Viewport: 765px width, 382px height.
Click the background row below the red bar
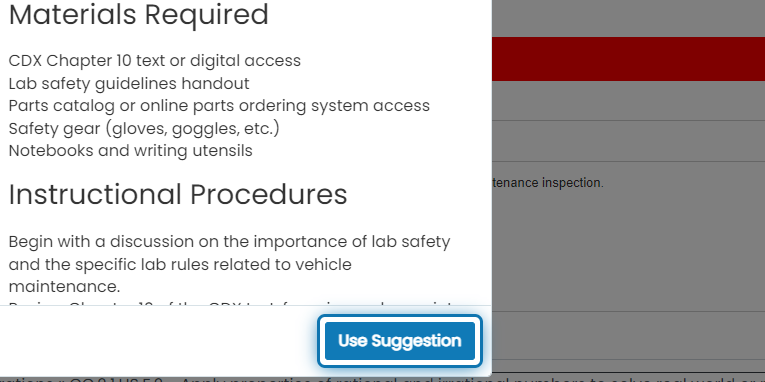pos(628,101)
